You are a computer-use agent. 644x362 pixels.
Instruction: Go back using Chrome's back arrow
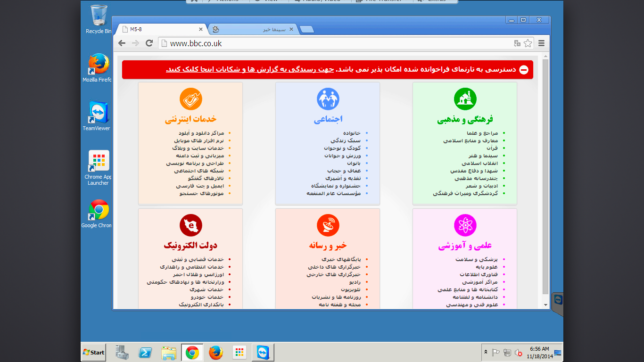coord(122,43)
